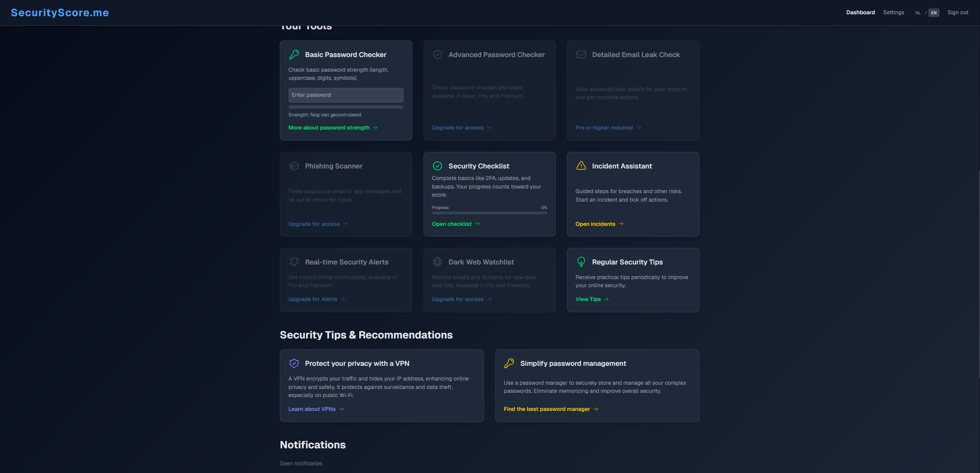
Task: Open the Security Checklist via Open checklist
Action: click(x=452, y=224)
